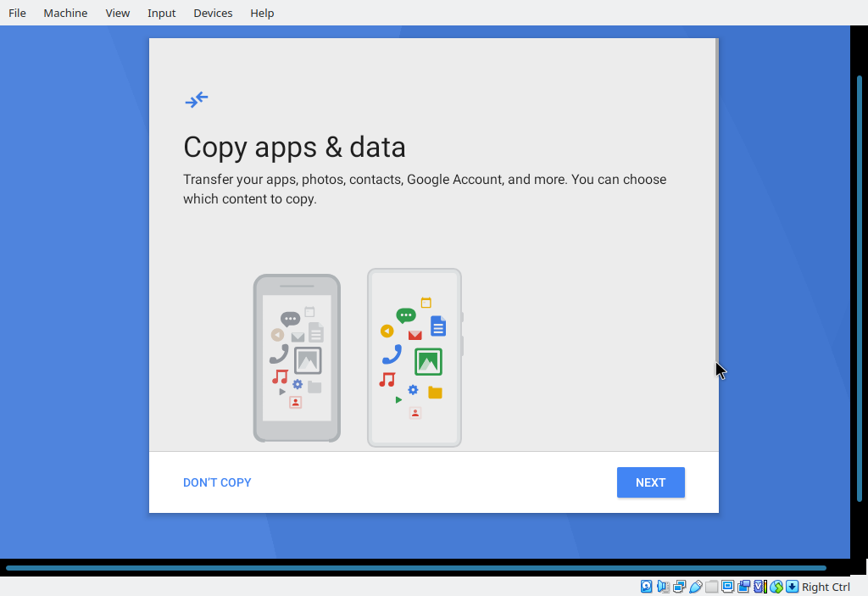Click the USB devices status icon
The height and width of the screenshot is (596, 868).
coord(695,587)
